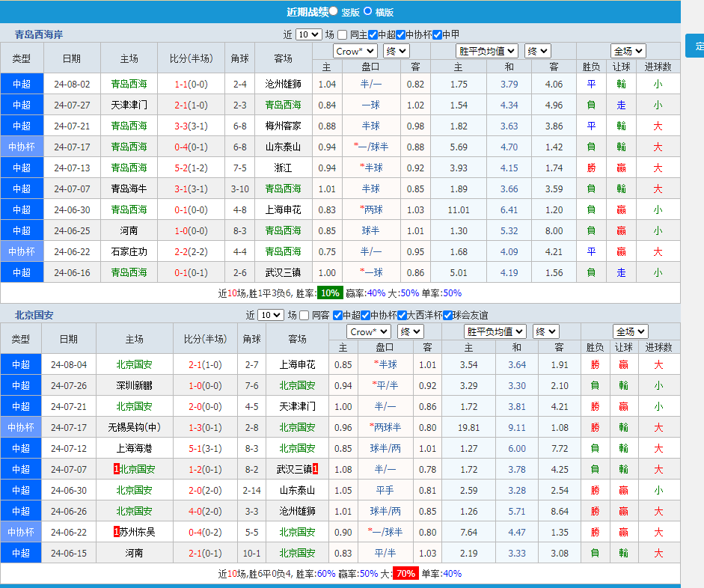Viewport: 704px width, 588px height.
Task: Select the 竖版 radio button
Action: coord(334,12)
